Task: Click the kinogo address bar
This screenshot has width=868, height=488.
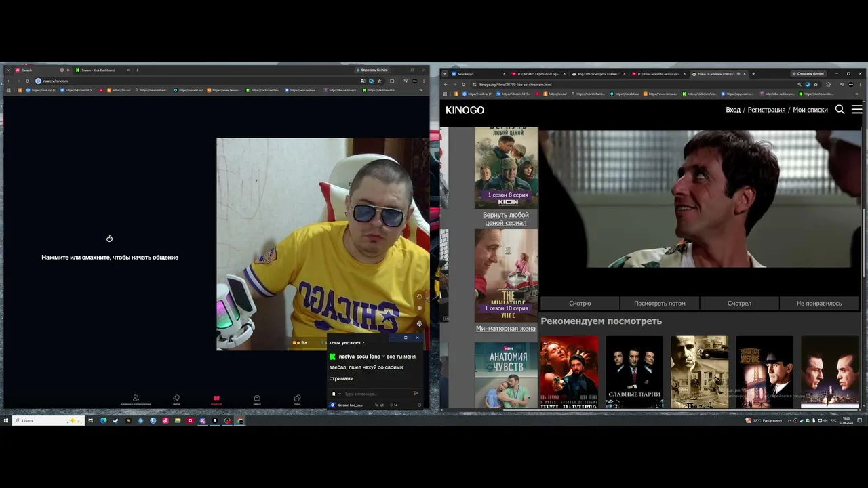Action: pos(631,85)
